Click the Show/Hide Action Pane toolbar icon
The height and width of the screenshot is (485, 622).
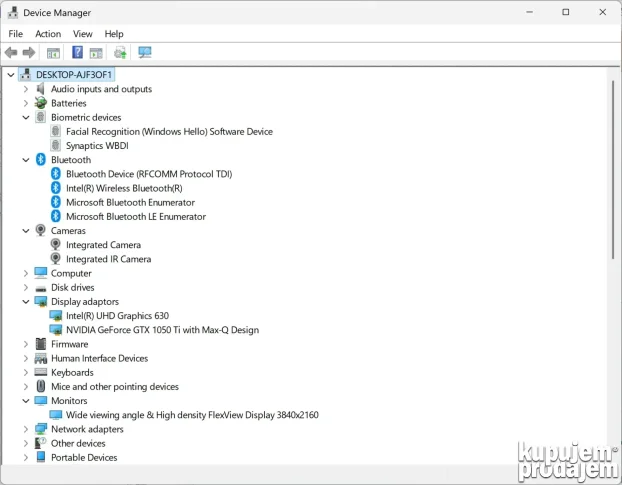pyautogui.click(x=96, y=53)
